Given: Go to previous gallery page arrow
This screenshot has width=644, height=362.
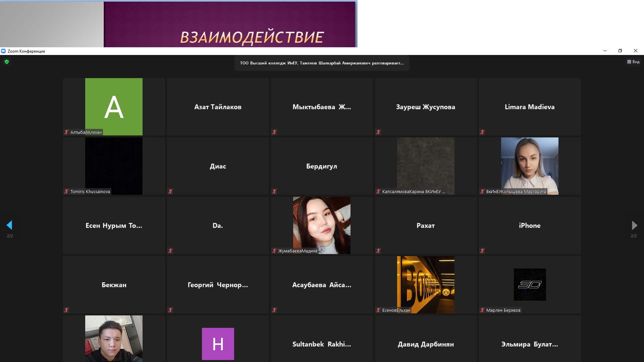Looking at the screenshot, I should click(x=9, y=225).
